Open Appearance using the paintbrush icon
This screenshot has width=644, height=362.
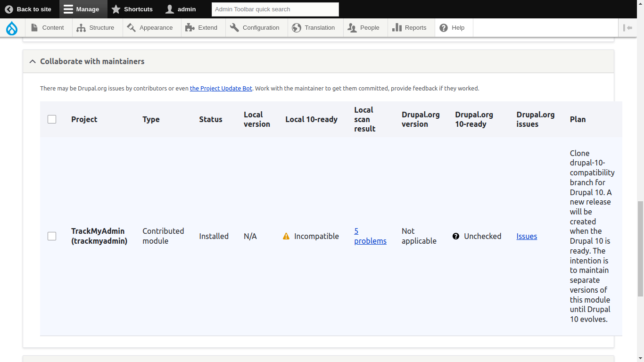pyautogui.click(x=130, y=27)
